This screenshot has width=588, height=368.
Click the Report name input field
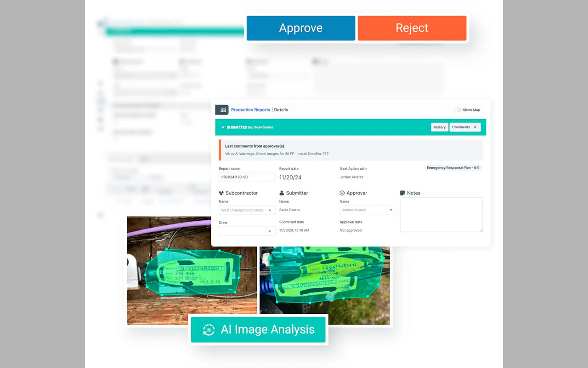point(247,177)
